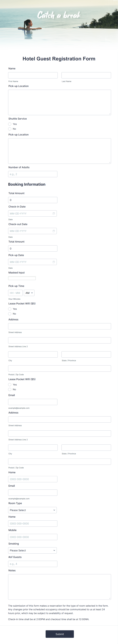Screen dimensions: 118x644
Task: Click the Total Amount field
Action: point(33,200)
